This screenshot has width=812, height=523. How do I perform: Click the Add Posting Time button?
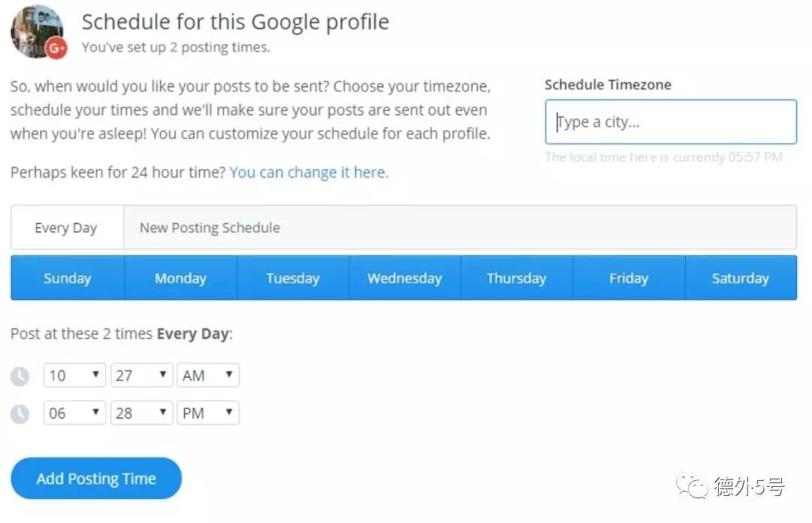(96, 479)
